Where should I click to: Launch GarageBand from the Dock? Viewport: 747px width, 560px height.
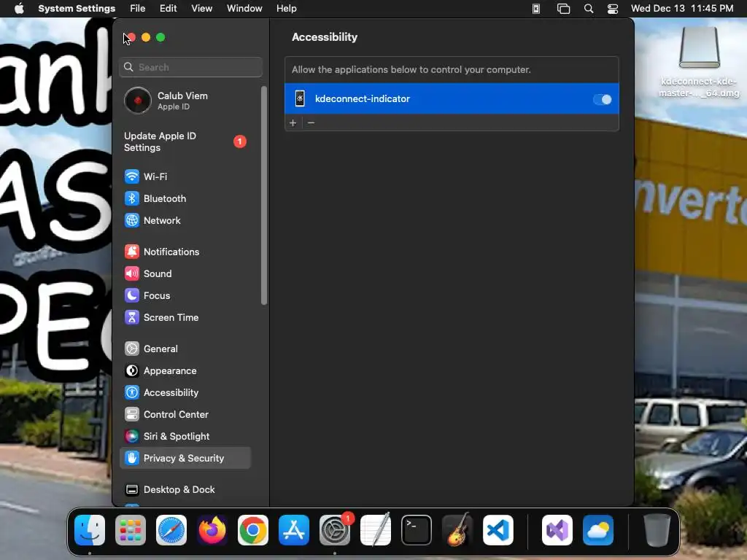pyautogui.click(x=457, y=530)
